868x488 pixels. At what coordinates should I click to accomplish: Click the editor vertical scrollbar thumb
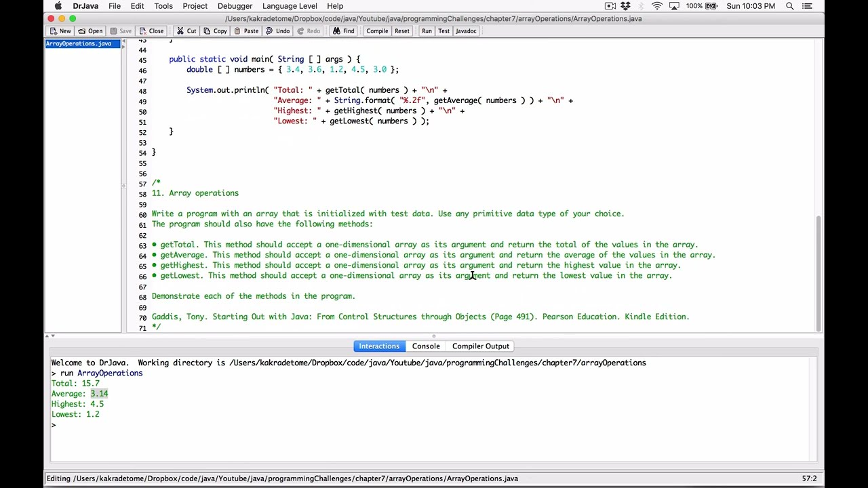click(820, 273)
